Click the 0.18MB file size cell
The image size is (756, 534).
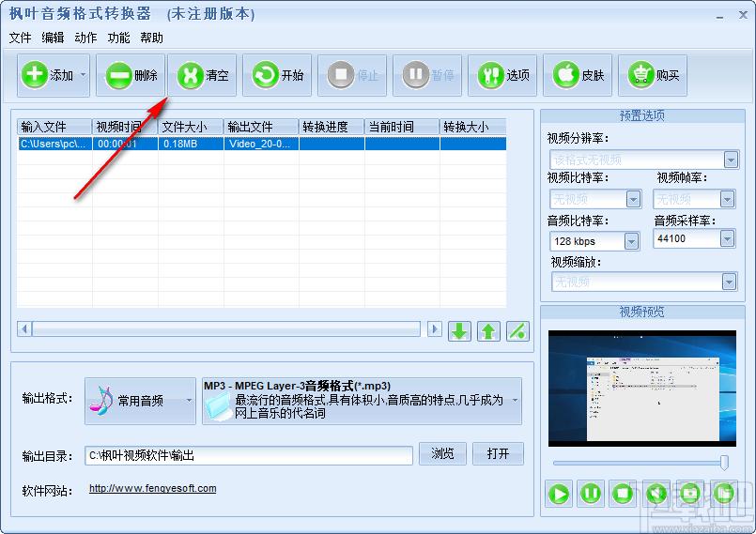point(191,144)
